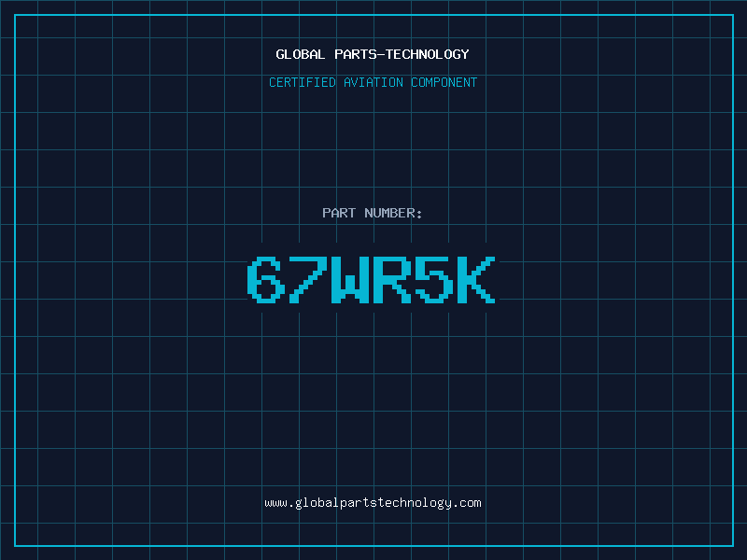
Task: Click the ".com" ending of the website URL
Action: click(x=468, y=503)
